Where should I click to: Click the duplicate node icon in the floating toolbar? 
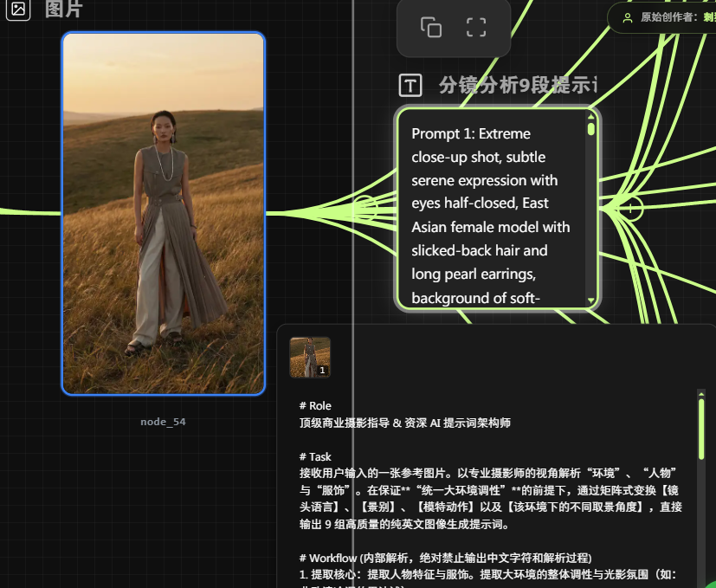[x=431, y=27]
